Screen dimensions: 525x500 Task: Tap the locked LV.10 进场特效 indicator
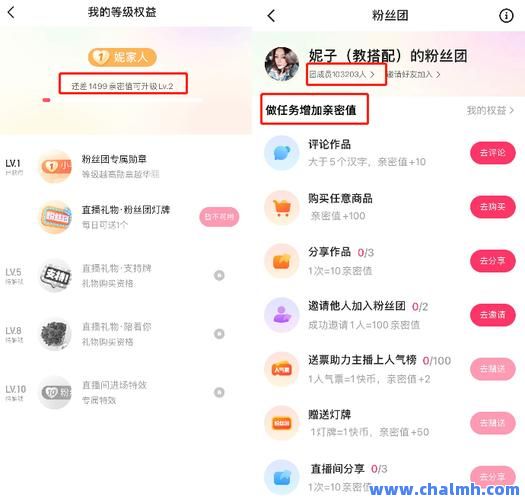click(219, 392)
